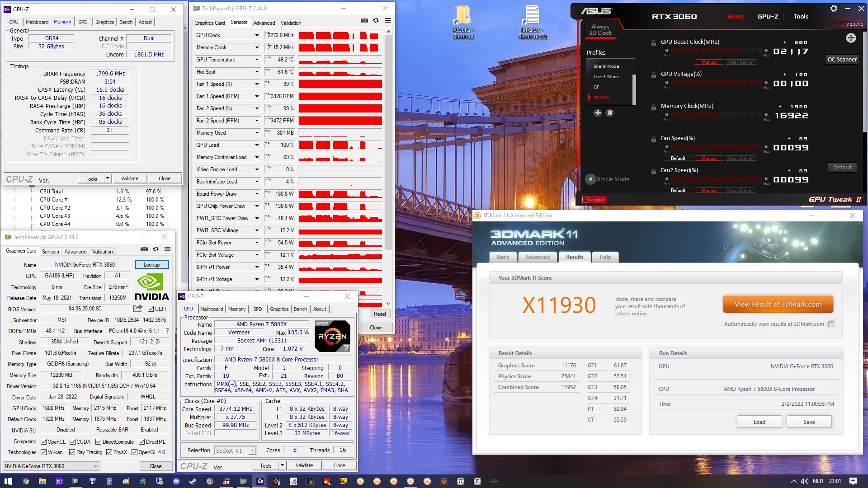868x488 pixels.
Task: Open Tools menu in GPU Tweak
Action: coord(801,16)
